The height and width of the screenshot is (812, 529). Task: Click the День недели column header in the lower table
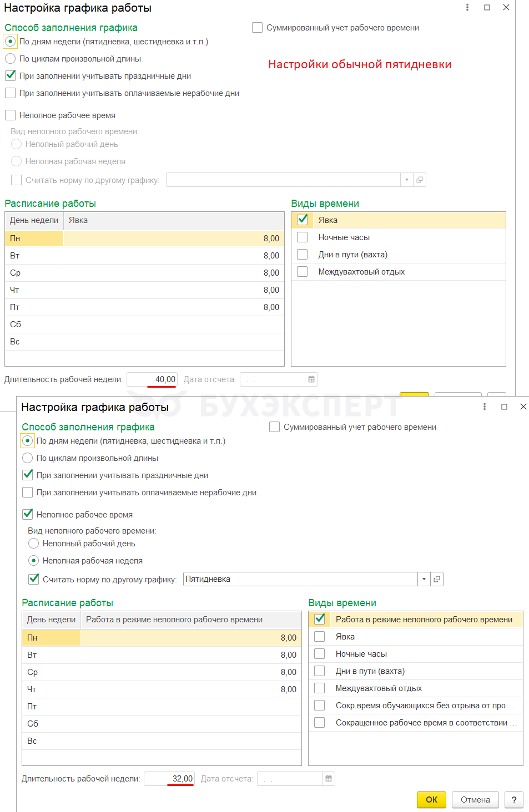pos(52,620)
